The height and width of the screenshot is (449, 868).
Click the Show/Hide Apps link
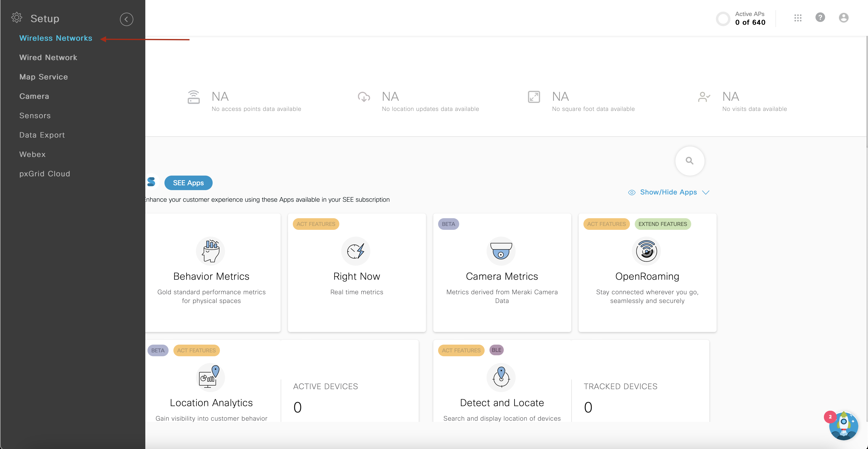coord(668,192)
